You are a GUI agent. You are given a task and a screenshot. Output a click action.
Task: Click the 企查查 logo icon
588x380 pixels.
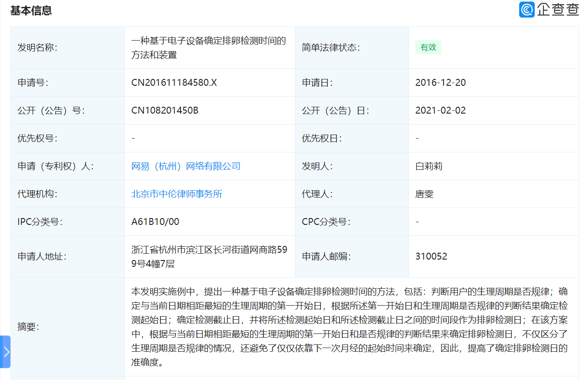tap(527, 10)
